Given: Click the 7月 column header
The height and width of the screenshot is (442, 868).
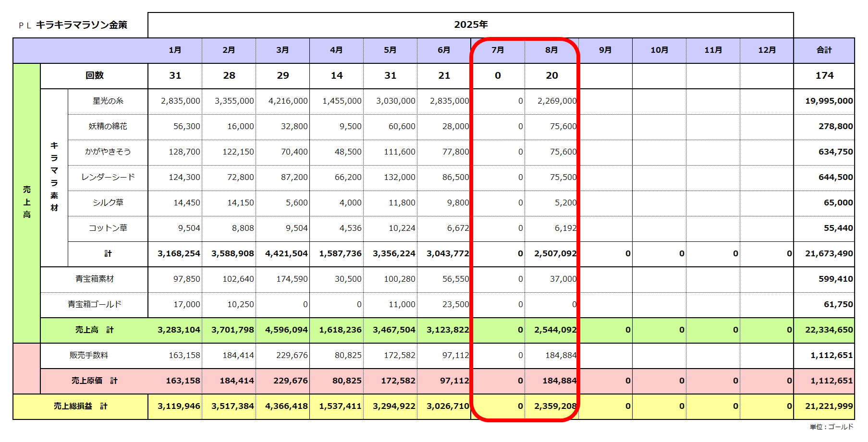Looking at the screenshot, I should tap(498, 50).
